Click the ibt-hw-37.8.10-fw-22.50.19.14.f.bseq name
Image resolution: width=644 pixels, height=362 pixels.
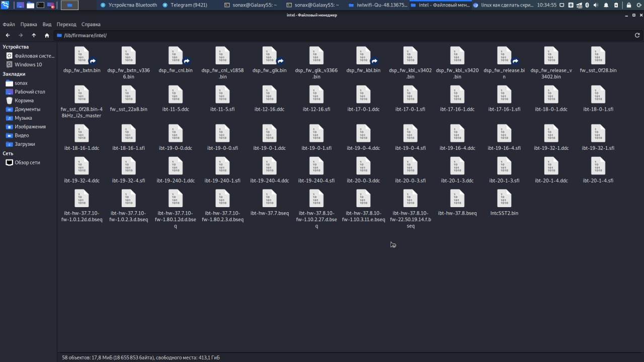(410, 220)
